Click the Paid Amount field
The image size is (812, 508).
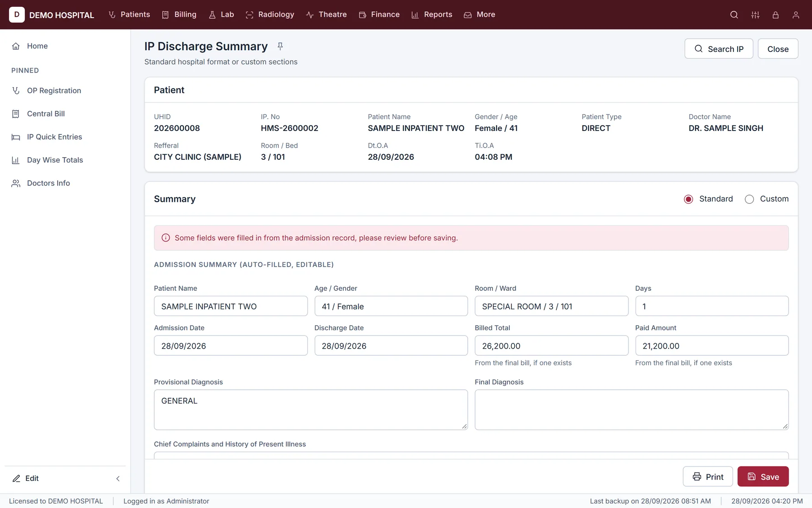pos(712,345)
